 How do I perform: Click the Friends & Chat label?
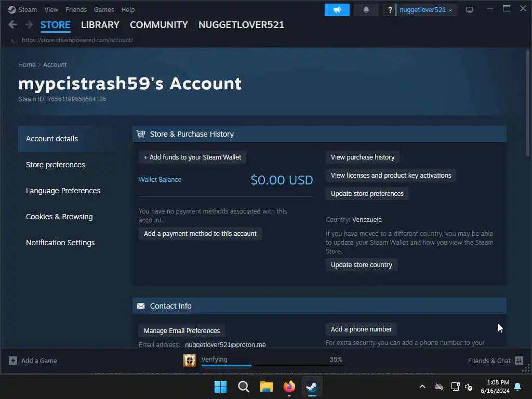[x=489, y=361]
